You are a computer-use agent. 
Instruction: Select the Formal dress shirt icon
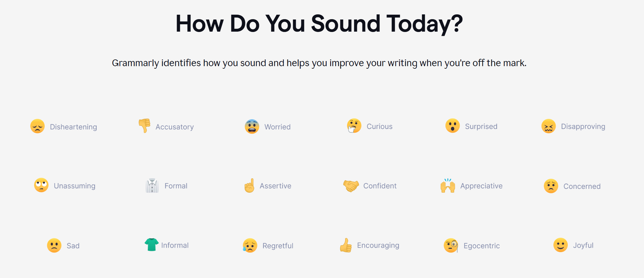152,186
